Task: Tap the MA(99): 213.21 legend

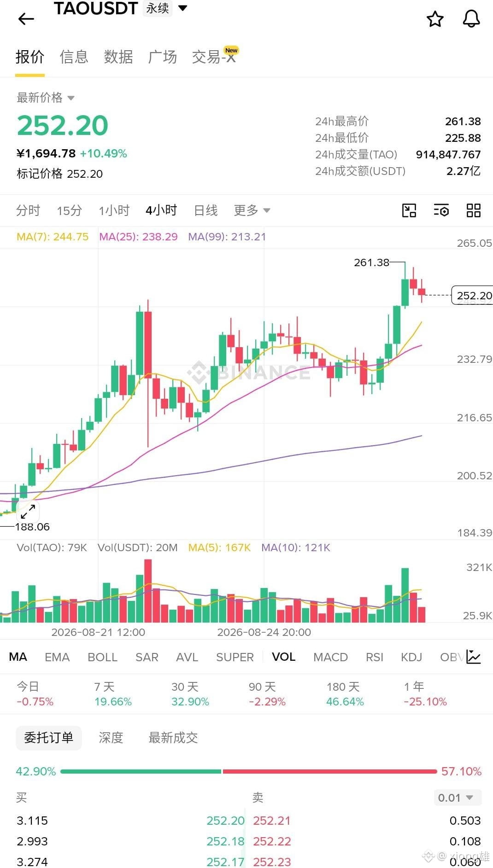Action: coord(227,237)
